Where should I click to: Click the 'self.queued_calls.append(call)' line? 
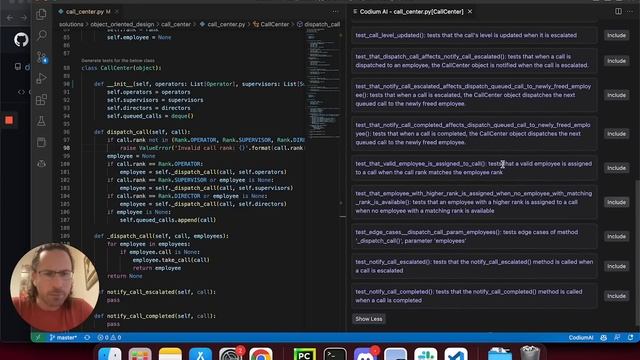click(x=168, y=220)
